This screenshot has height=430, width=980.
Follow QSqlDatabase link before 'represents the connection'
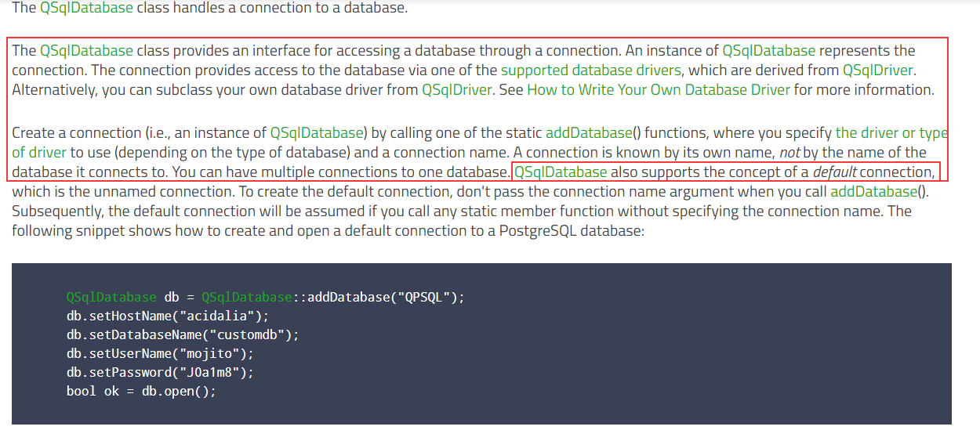[x=768, y=51]
